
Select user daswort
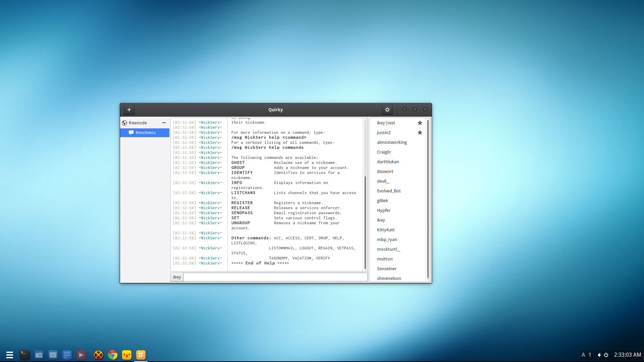click(x=397, y=171)
